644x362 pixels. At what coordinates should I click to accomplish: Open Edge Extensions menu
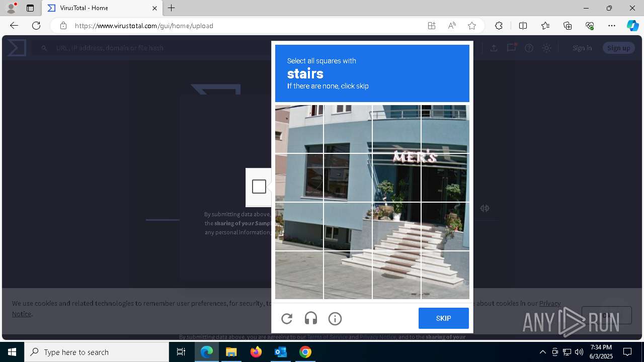(499, 26)
